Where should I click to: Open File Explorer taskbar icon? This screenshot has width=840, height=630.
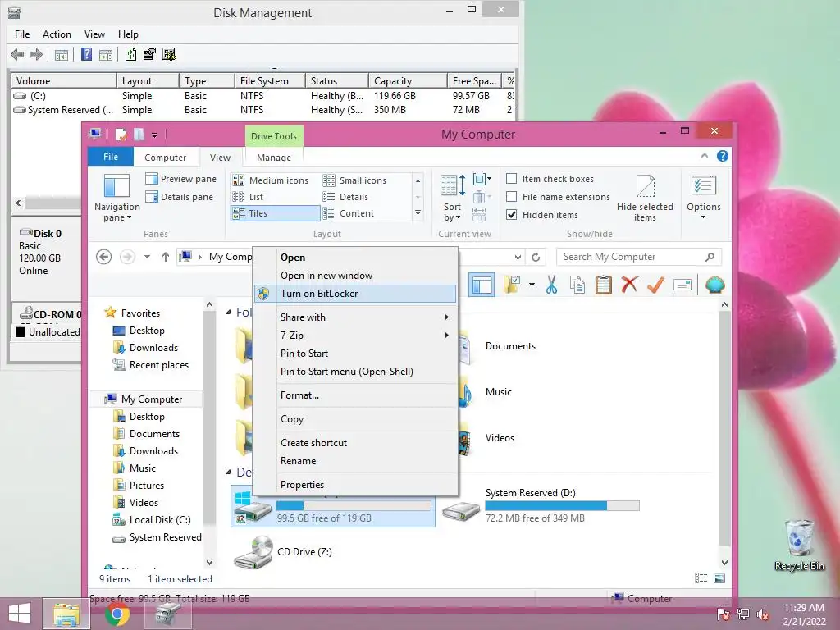pos(66,614)
